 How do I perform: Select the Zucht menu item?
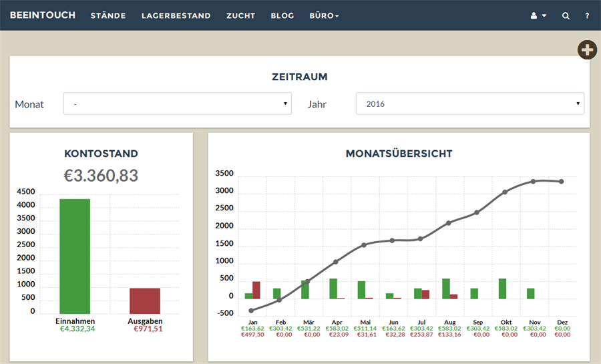(240, 16)
